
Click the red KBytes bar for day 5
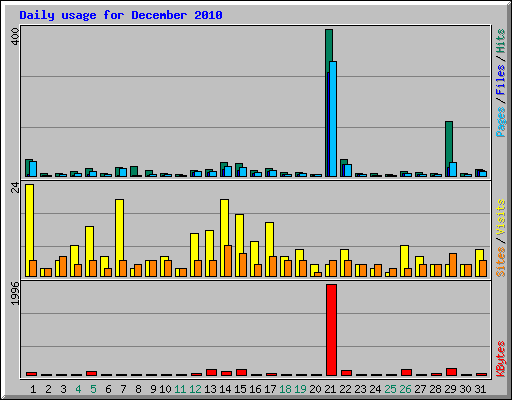[x=91, y=373]
